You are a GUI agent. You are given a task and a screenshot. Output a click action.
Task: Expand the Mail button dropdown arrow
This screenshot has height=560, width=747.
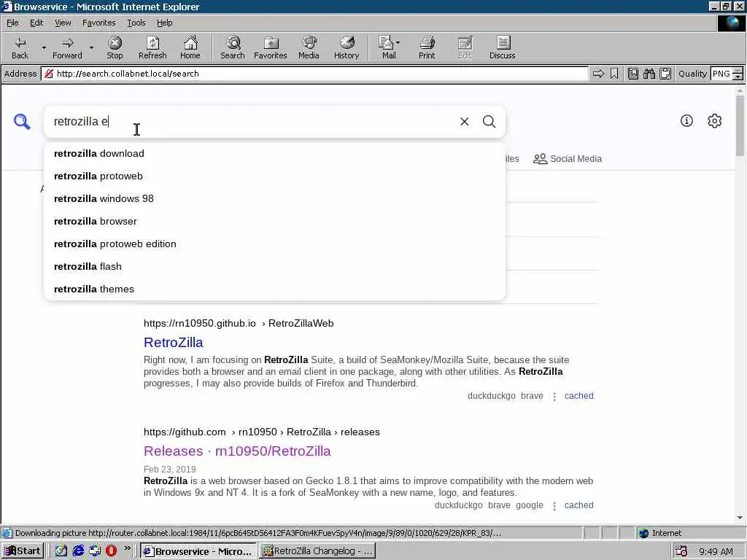coord(398,43)
